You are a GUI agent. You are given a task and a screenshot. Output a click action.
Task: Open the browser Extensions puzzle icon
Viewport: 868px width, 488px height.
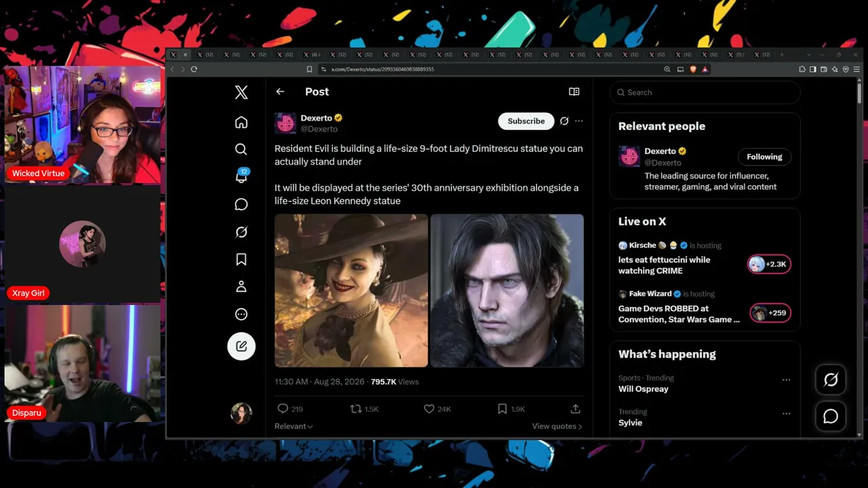[802, 69]
